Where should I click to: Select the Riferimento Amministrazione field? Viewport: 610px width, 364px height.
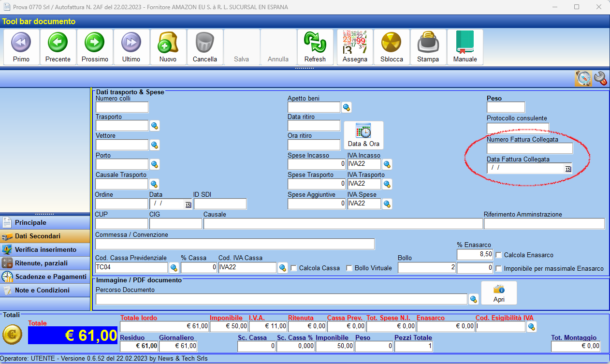pos(544,223)
